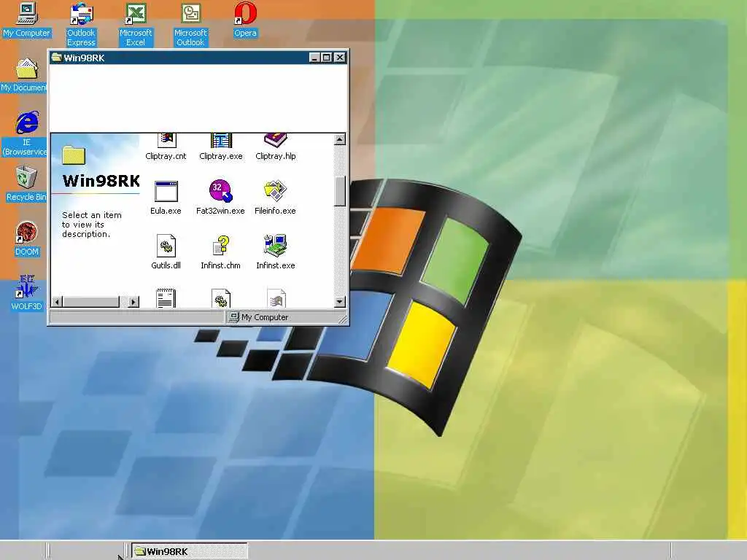This screenshot has height=560, width=747.
Task: Click the window resize grip in status bar
Action: point(343,319)
